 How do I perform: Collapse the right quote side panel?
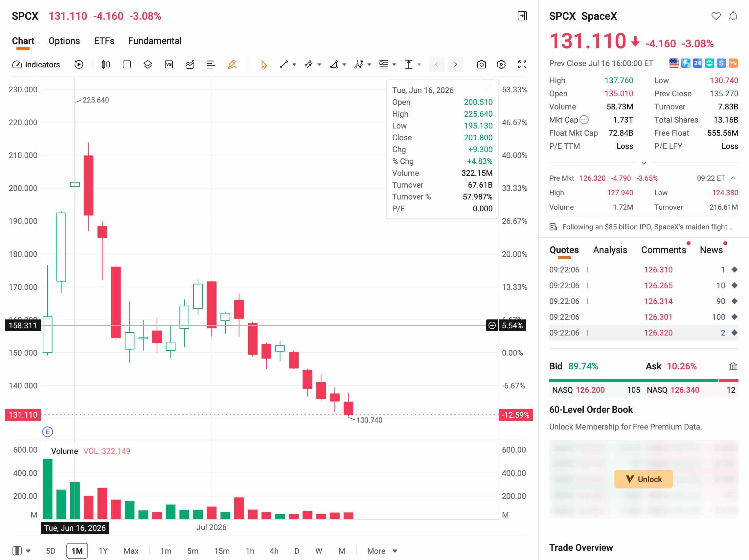click(522, 16)
